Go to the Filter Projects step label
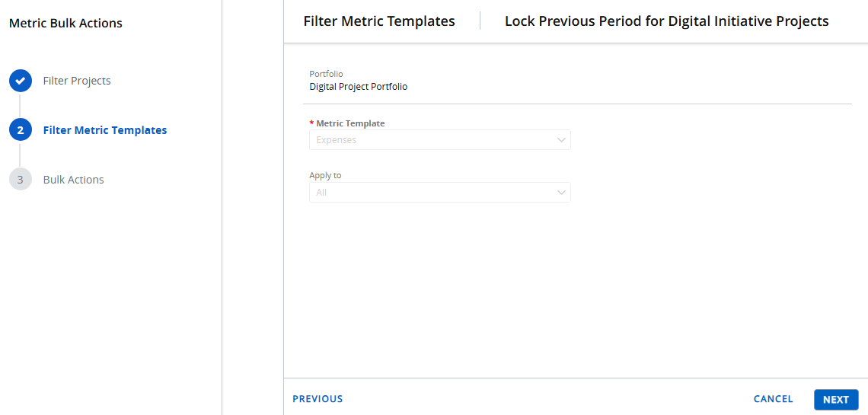Image resolution: width=868 pixels, height=415 pixels. pyautogui.click(x=77, y=81)
